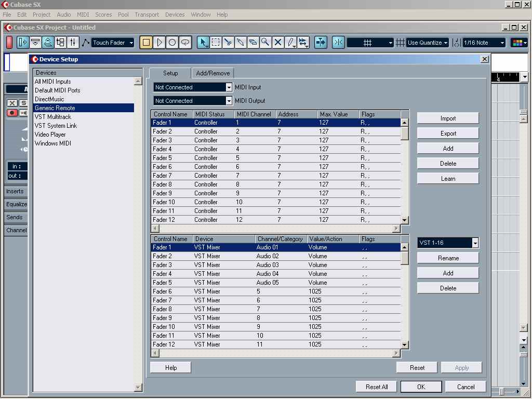Image resolution: width=532 pixels, height=399 pixels.
Task: Toggle the track record enable button
Action: pyautogui.click(x=12, y=113)
